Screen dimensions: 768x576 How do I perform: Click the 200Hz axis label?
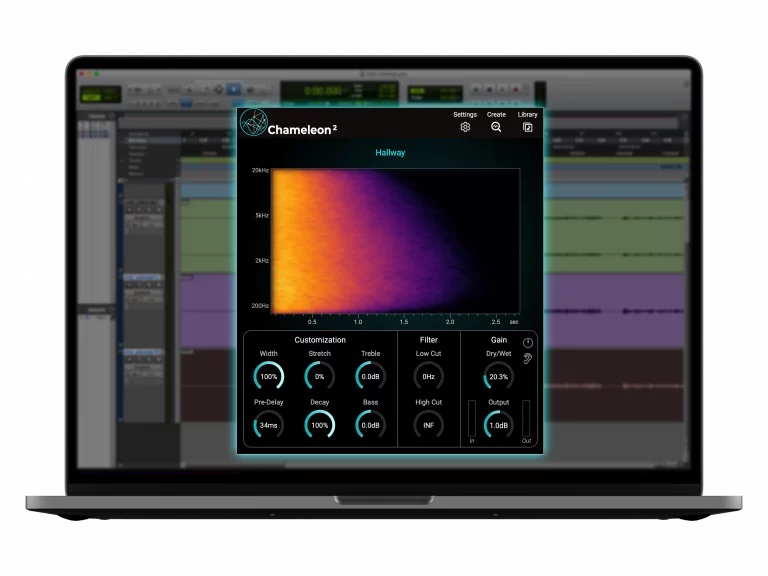[260, 306]
